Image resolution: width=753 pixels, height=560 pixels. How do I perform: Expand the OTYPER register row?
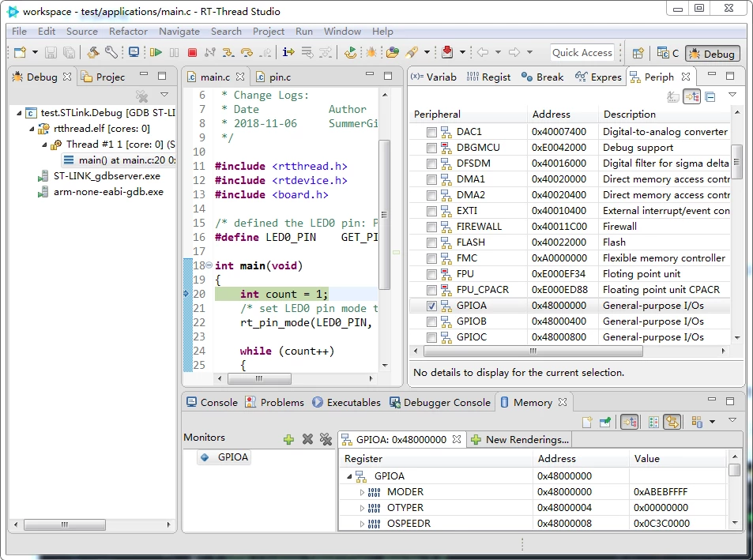click(362, 508)
